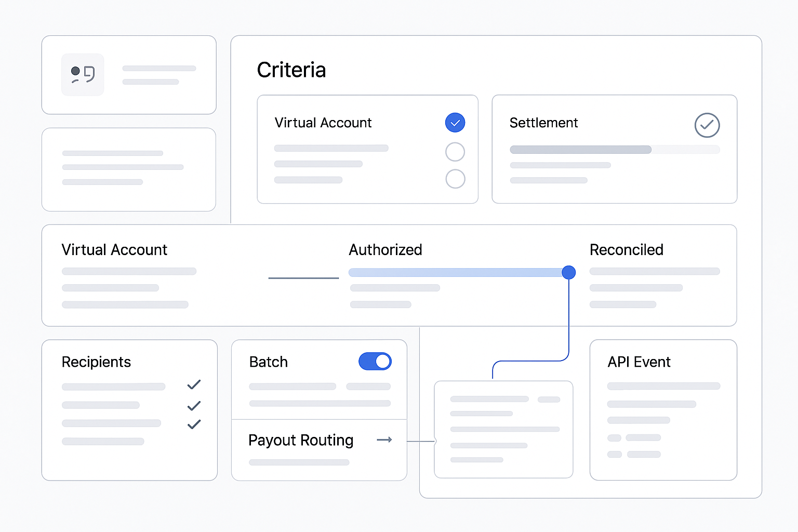Click the Authorized progress slider handle

click(569, 272)
